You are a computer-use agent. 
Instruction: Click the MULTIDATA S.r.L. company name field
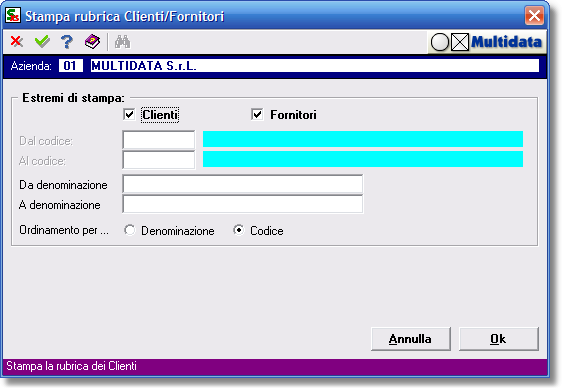315,66
